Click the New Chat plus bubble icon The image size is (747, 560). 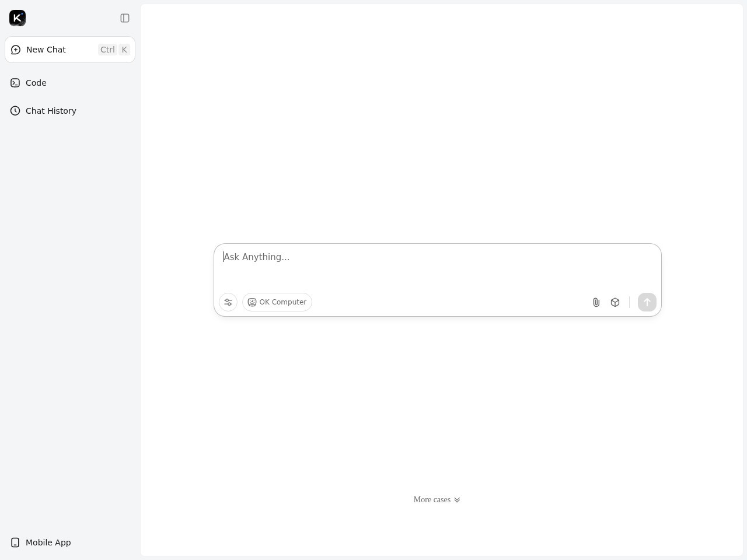tap(16, 50)
